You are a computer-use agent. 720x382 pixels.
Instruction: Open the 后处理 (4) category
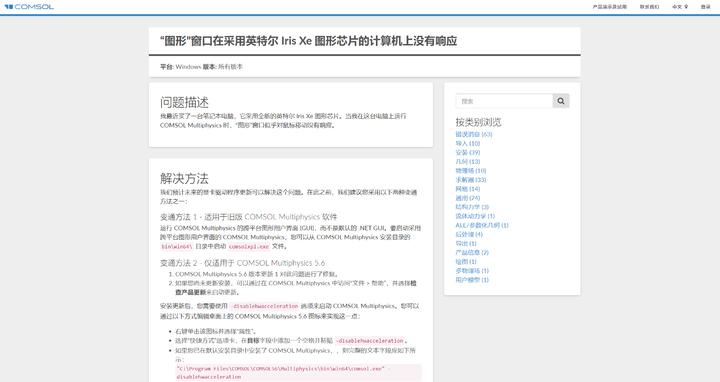469,234
